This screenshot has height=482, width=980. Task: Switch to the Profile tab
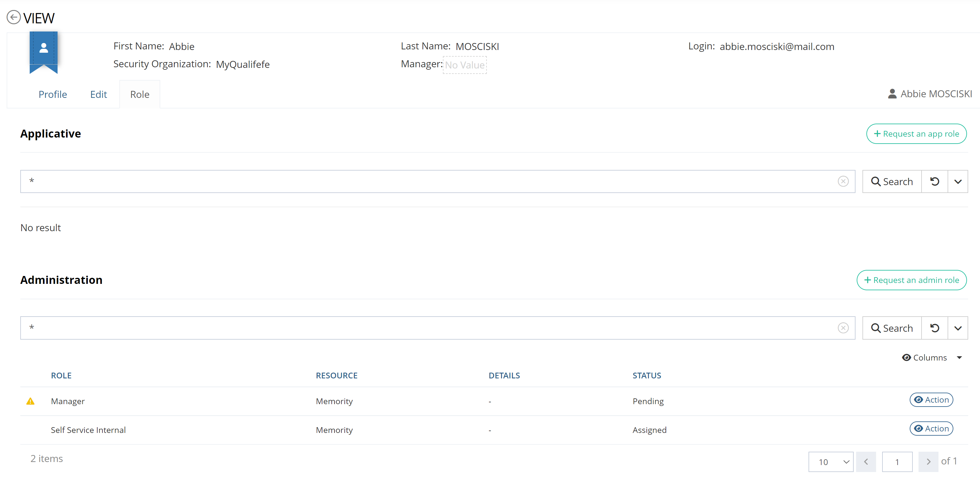point(52,94)
